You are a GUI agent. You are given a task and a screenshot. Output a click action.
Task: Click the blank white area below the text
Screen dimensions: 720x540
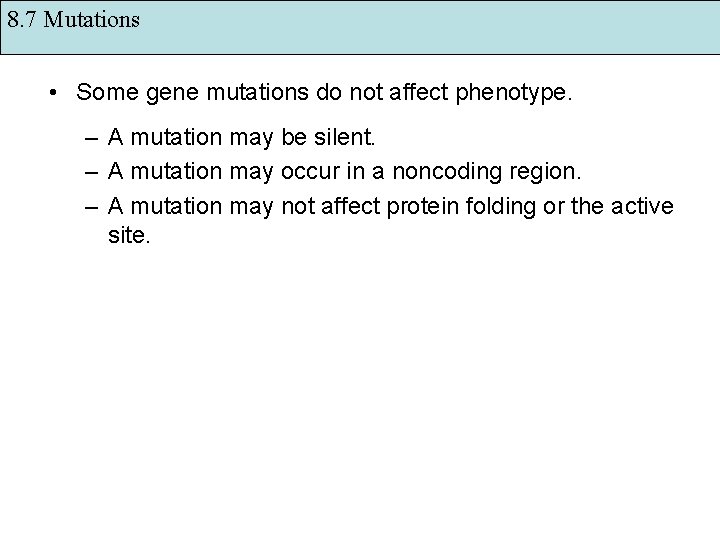click(360, 400)
